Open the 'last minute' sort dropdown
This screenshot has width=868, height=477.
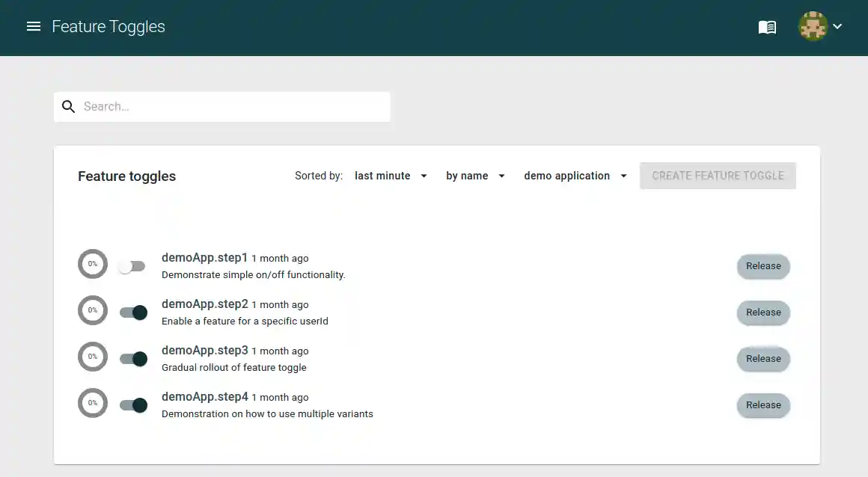tap(391, 176)
